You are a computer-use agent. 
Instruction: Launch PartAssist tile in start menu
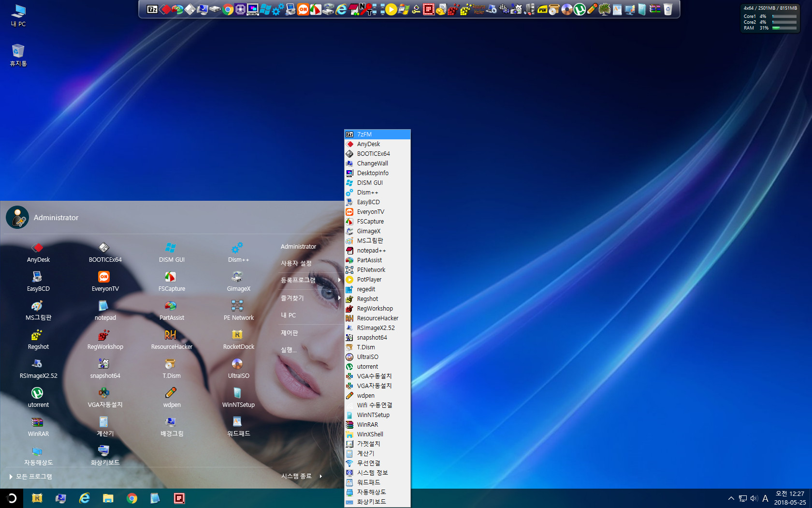coord(172,311)
